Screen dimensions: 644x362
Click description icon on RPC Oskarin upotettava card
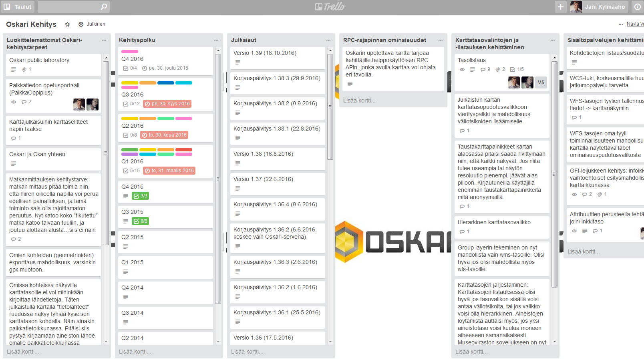pyautogui.click(x=350, y=84)
